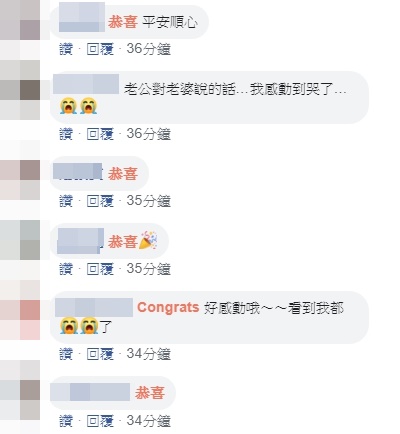
Task: Reply to the Congrats 好感動哦 comment
Action: [100, 354]
